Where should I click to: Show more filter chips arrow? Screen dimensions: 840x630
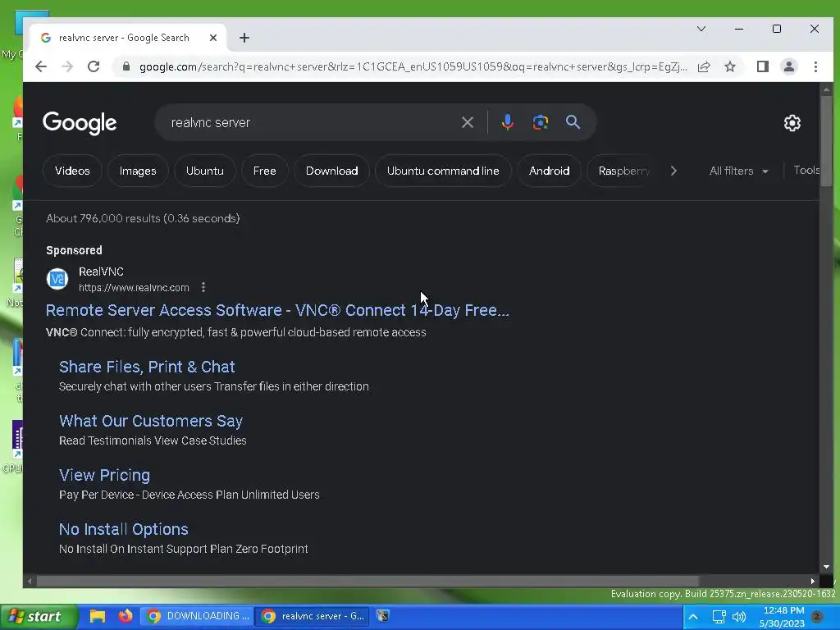tap(673, 171)
